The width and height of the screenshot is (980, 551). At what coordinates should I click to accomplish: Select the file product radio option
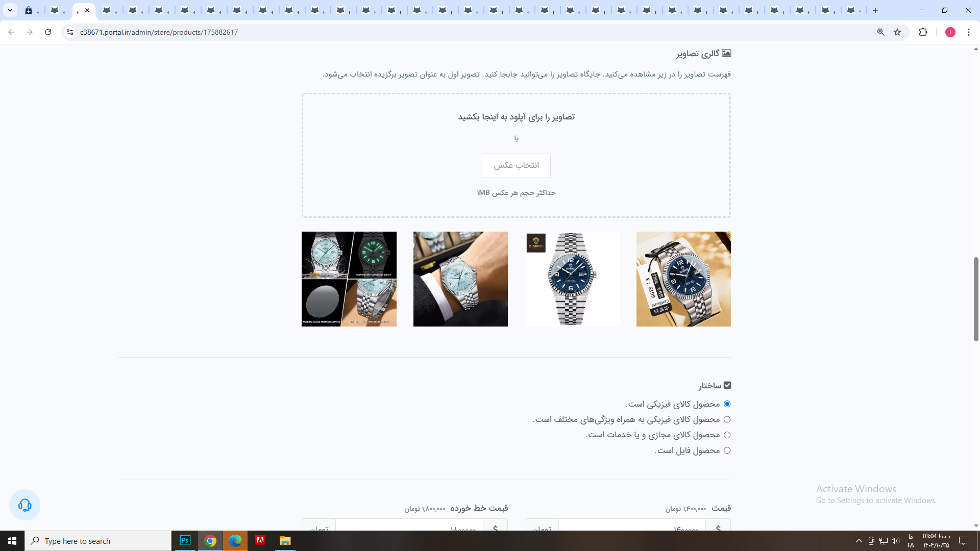[x=727, y=450]
